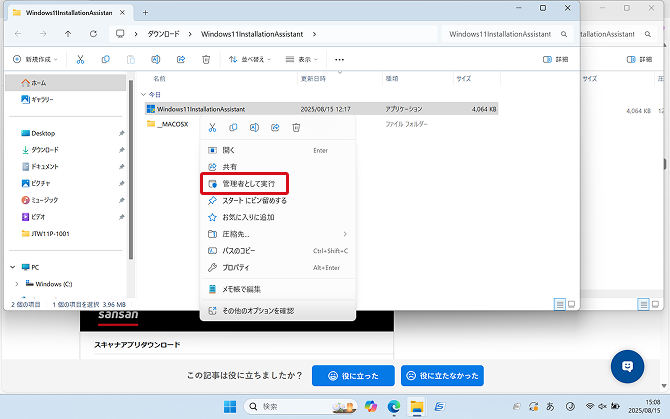
Task: Click the PC monitor icon in address bar
Action: (120, 34)
